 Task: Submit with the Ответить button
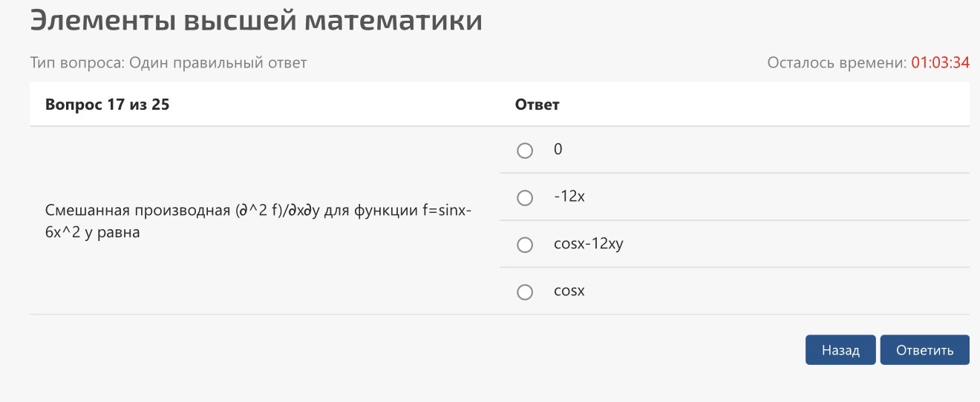click(x=924, y=350)
